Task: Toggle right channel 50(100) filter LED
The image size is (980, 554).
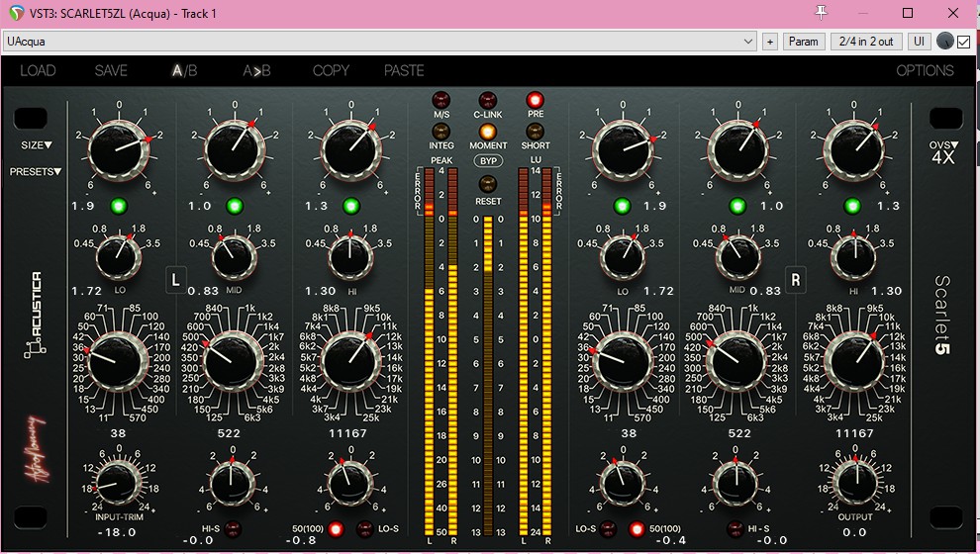Action: [637, 529]
